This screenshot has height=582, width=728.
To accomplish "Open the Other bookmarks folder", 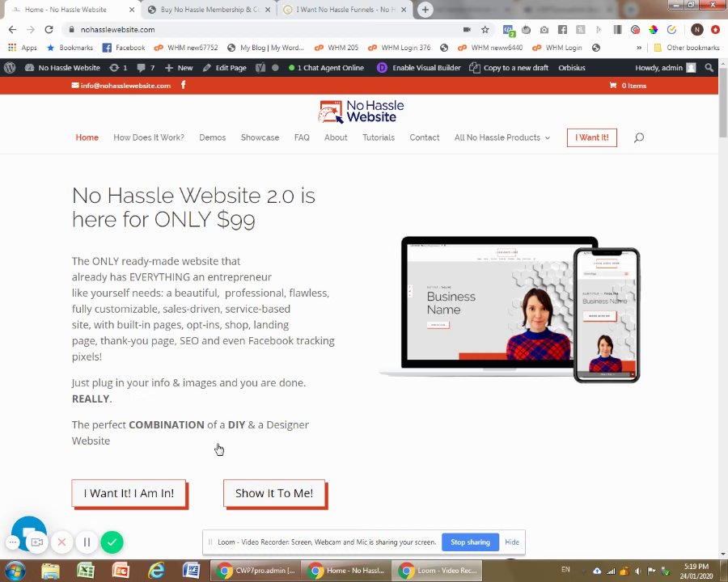I will (687, 48).
